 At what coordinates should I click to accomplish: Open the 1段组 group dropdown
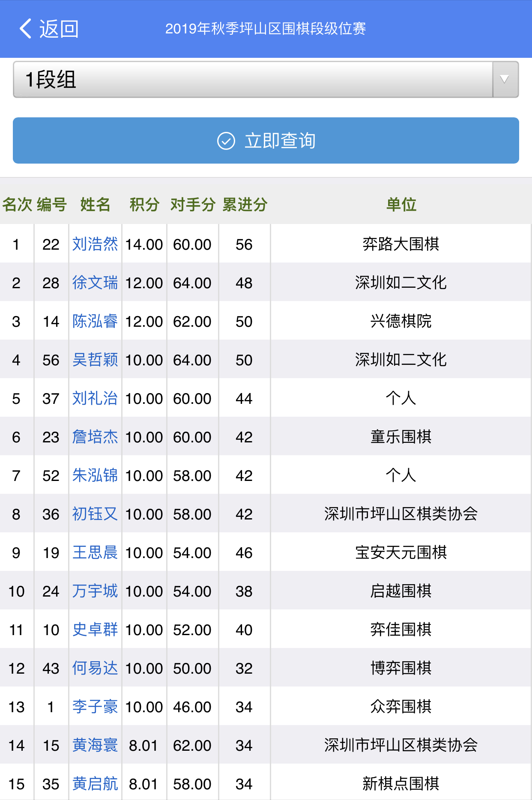[253, 80]
